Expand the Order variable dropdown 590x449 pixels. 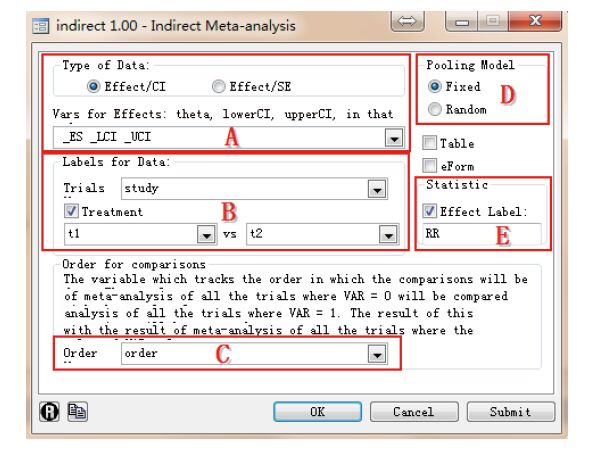(377, 354)
